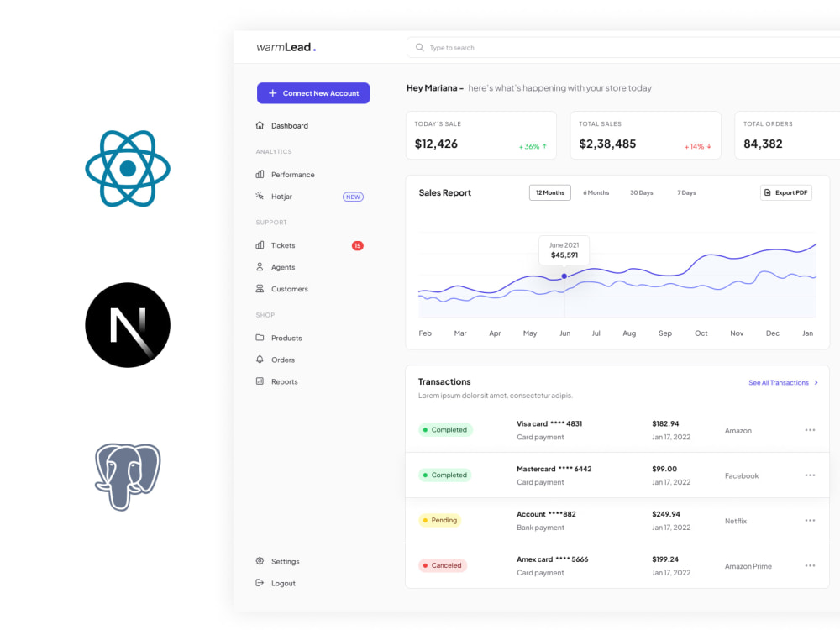Screen dimensions: 840x630
Task: Click the Next.js N logo
Action: pos(128,325)
